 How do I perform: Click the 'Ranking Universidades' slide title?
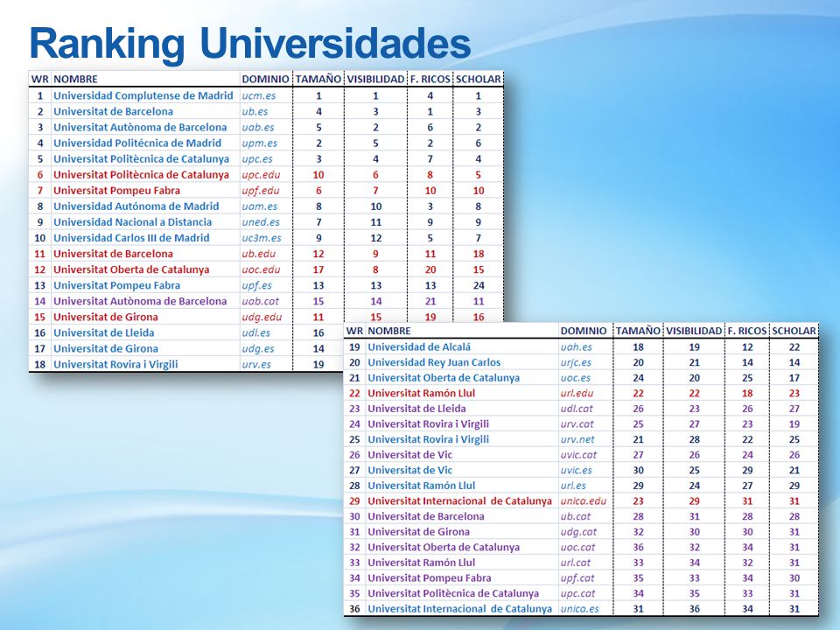(x=250, y=45)
